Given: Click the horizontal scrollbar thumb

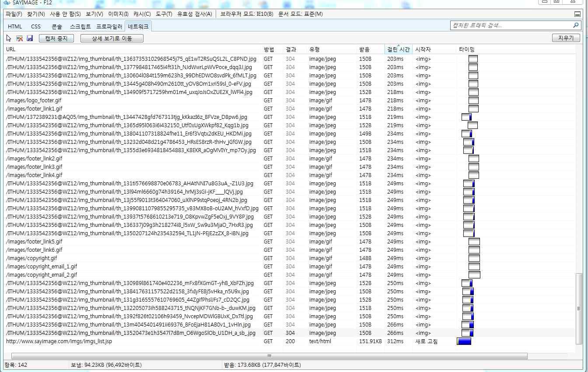Looking at the screenshot, I should pyautogui.click(x=269, y=356).
